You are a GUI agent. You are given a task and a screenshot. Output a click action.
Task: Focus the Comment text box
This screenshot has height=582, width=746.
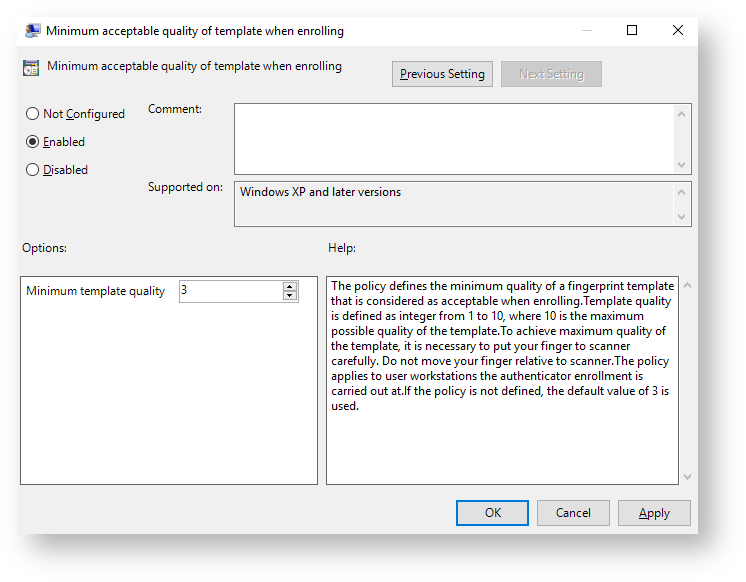454,139
